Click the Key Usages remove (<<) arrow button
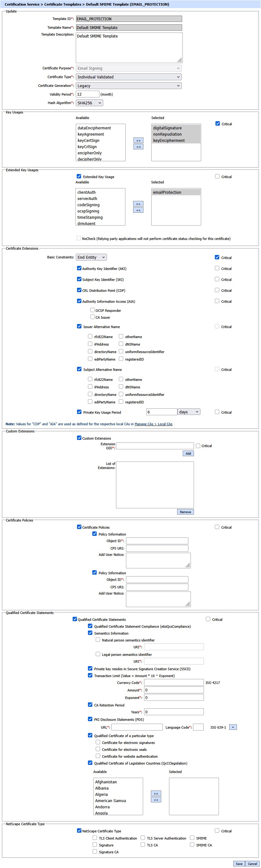 (138, 147)
